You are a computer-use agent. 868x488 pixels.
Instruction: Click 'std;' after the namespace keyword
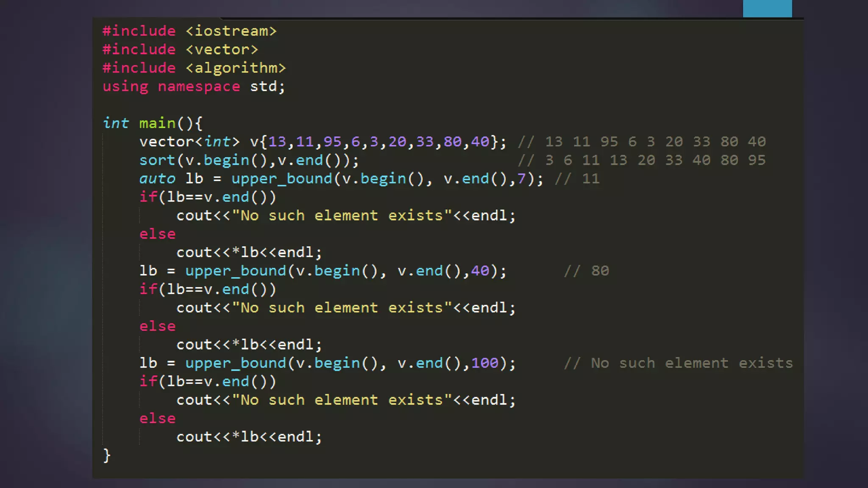click(267, 86)
